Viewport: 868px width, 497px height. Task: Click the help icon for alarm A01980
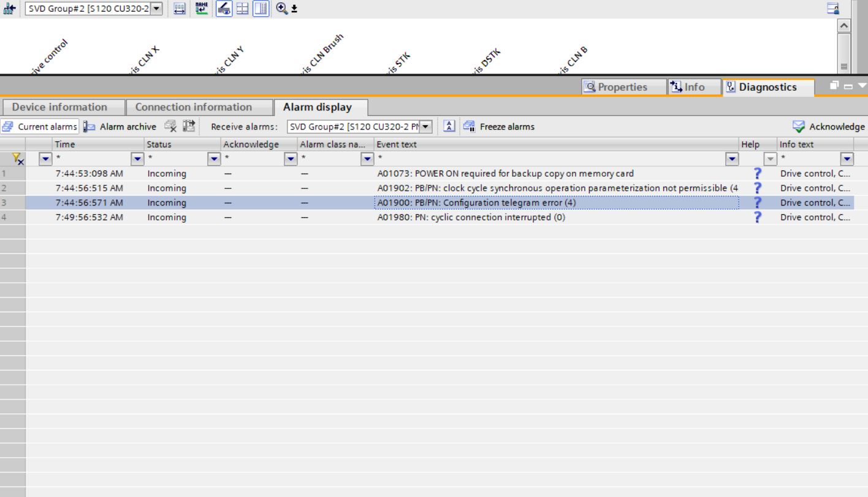point(758,217)
